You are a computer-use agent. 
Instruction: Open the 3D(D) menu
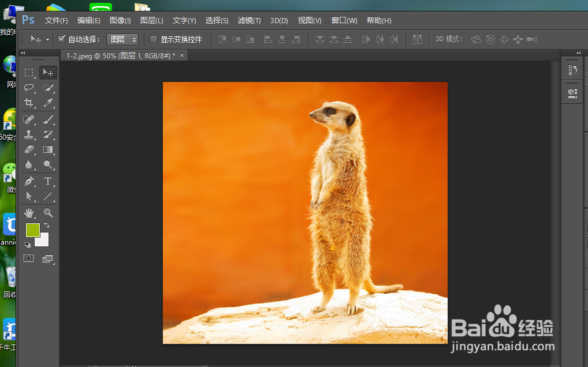click(x=279, y=21)
